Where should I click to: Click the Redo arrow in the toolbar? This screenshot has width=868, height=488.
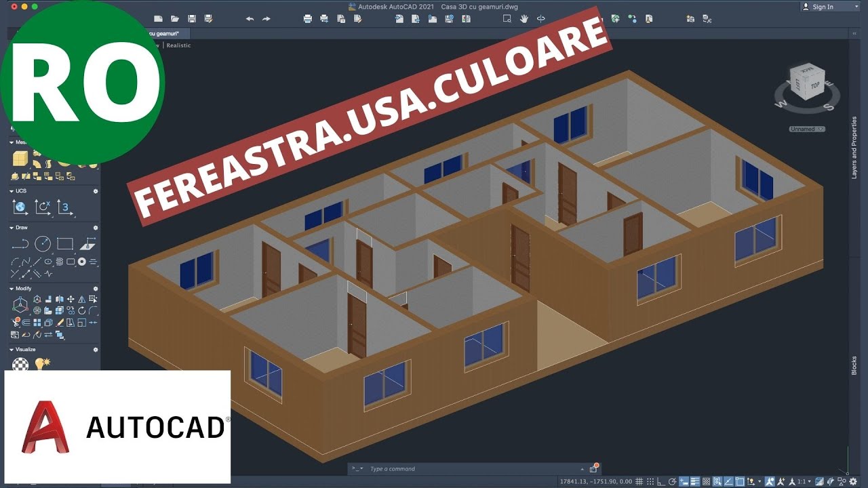click(x=267, y=19)
